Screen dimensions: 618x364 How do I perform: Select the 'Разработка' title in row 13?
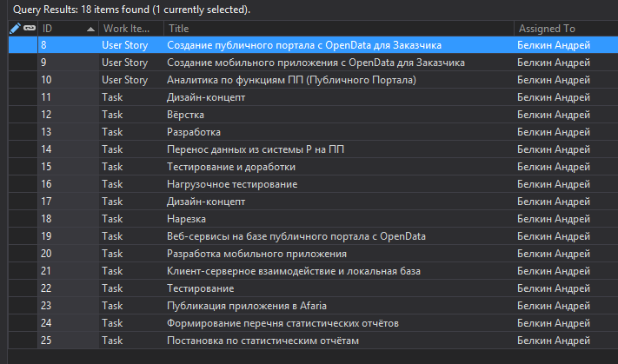pyautogui.click(x=194, y=132)
